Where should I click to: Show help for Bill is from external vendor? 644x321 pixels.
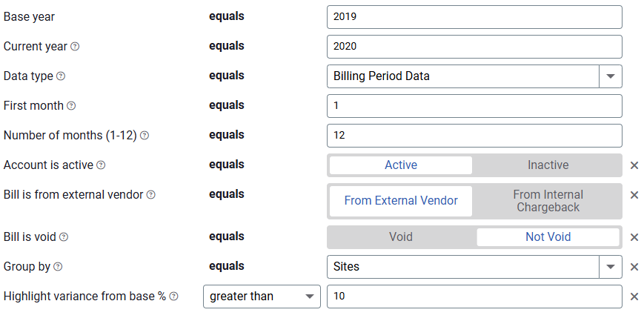151,194
